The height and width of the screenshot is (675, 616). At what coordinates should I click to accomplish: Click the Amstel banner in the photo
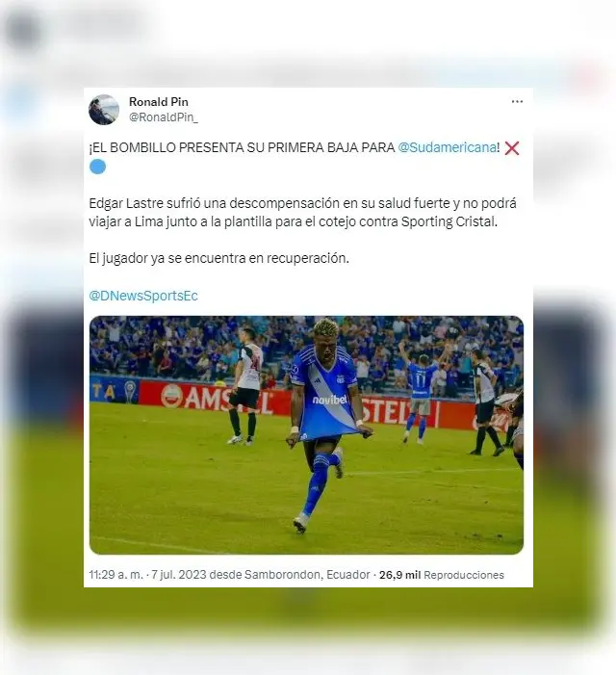point(218,399)
